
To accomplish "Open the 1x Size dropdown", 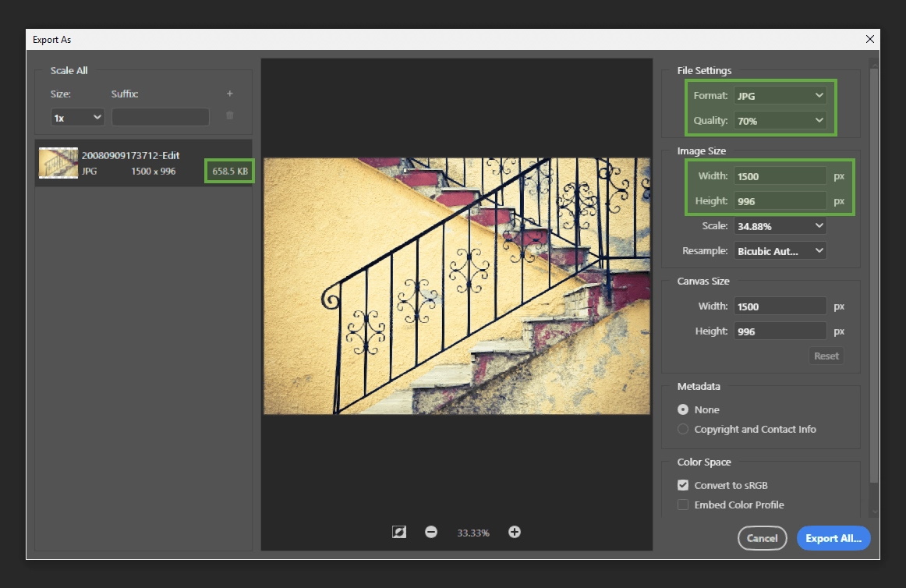I will tap(77, 118).
